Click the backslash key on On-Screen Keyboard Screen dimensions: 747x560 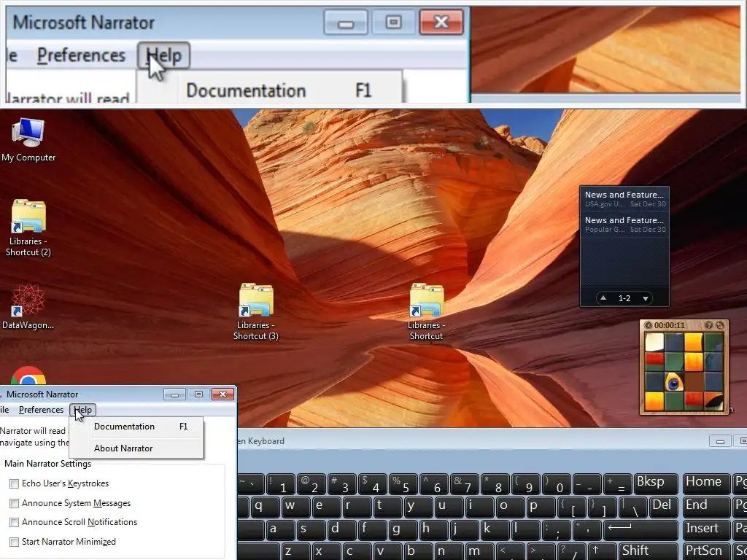pos(632,507)
